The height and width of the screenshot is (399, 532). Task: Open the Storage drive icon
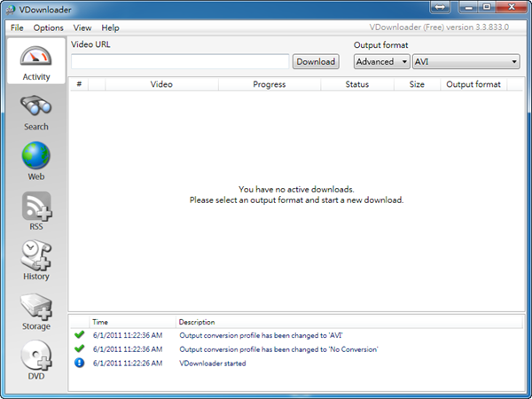tap(36, 307)
